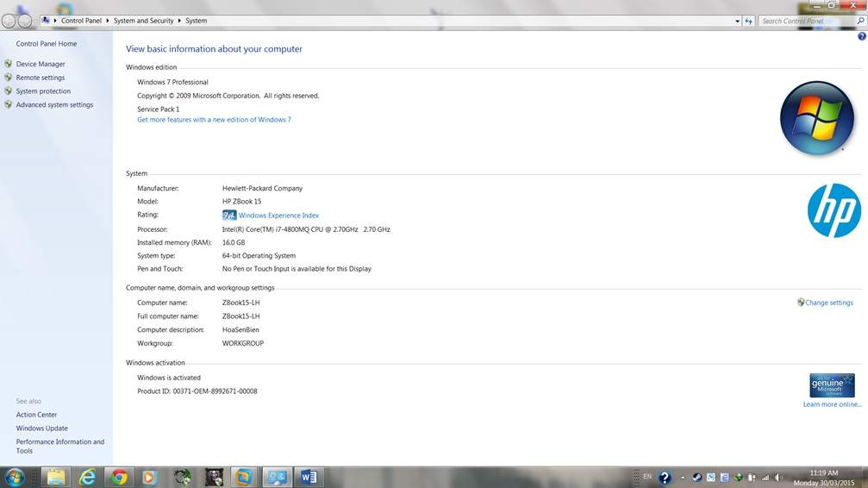868x488 pixels.
Task: Expand the arrow after System and Security breadcrumb
Action: 179,21
